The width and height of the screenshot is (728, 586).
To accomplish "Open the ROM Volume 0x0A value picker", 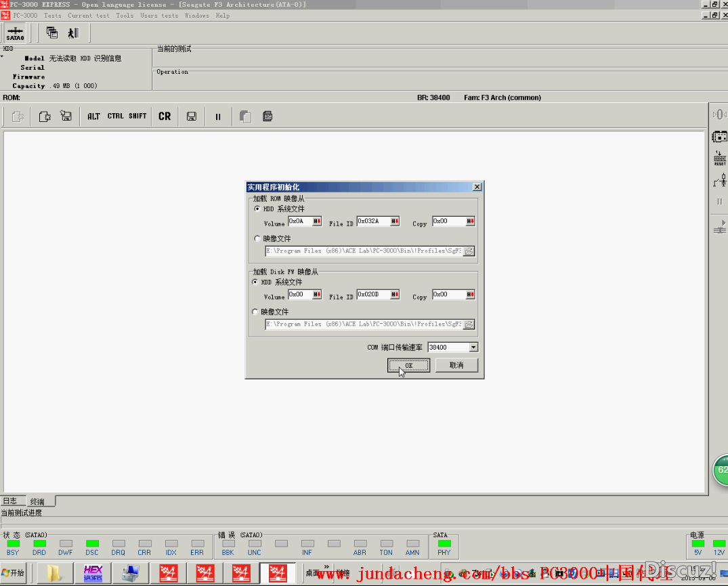I will [317, 222].
